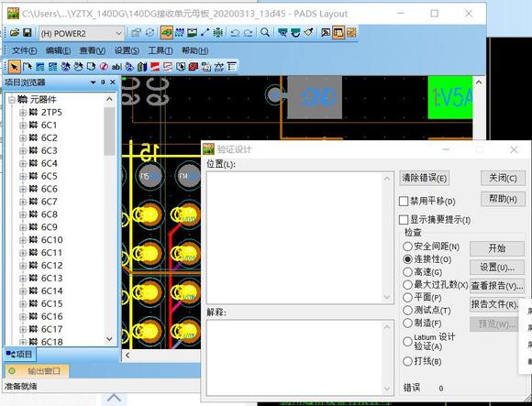Expand the 6C1 component node
The image size is (532, 406).
[x=23, y=126]
